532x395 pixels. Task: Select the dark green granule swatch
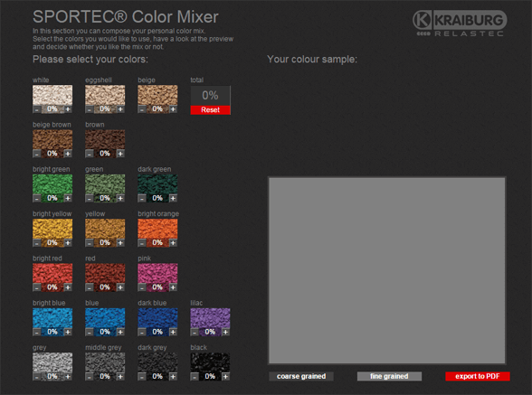(x=157, y=184)
